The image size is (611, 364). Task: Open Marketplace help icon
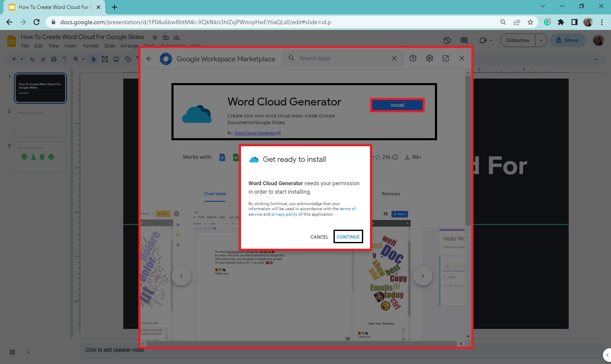[x=413, y=58]
